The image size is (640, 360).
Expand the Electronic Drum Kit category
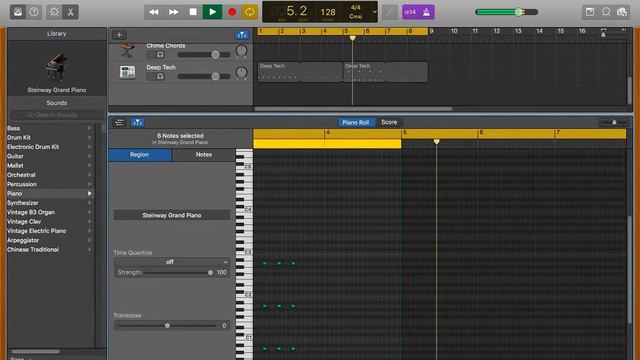point(89,147)
